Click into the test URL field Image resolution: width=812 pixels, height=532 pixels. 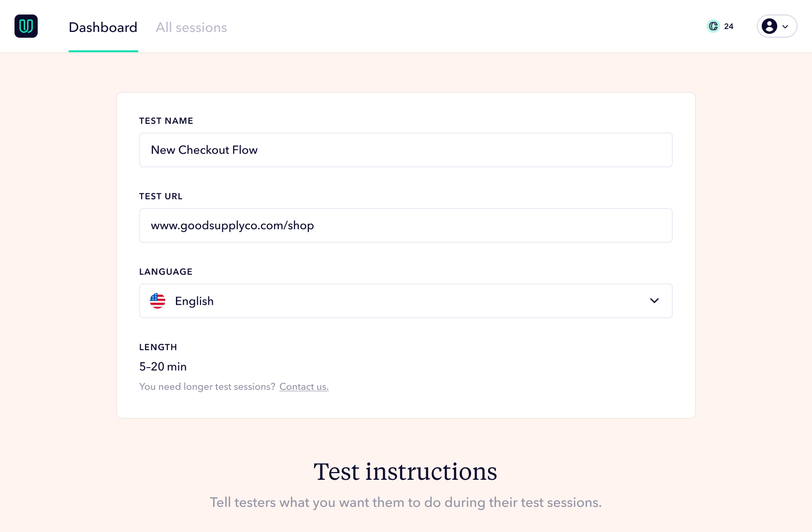(x=405, y=225)
